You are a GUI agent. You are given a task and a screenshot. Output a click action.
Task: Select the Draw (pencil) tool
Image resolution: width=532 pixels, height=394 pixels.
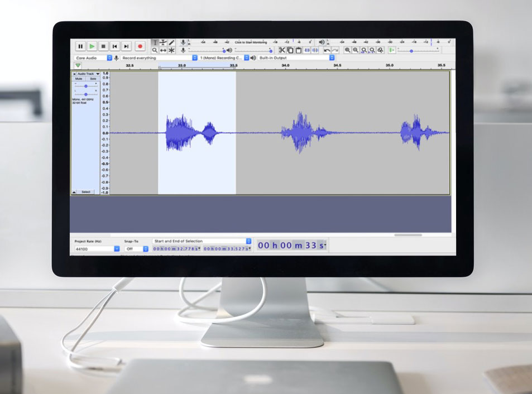click(171, 42)
